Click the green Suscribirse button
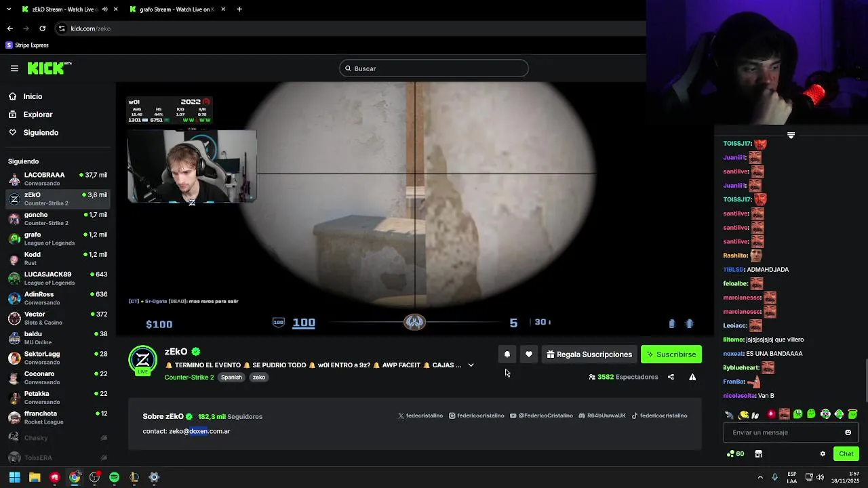The height and width of the screenshot is (488, 868). pos(671,354)
